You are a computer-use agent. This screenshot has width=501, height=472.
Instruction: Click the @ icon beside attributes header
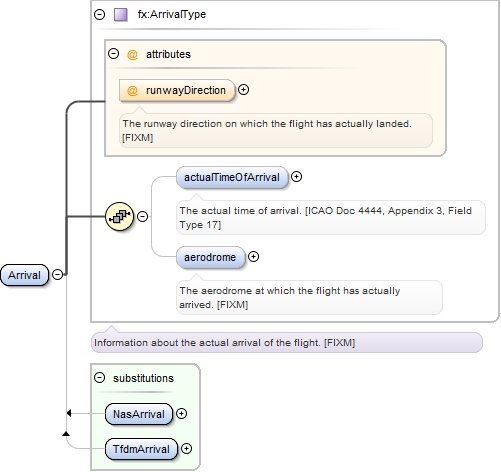(x=132, y=54)
